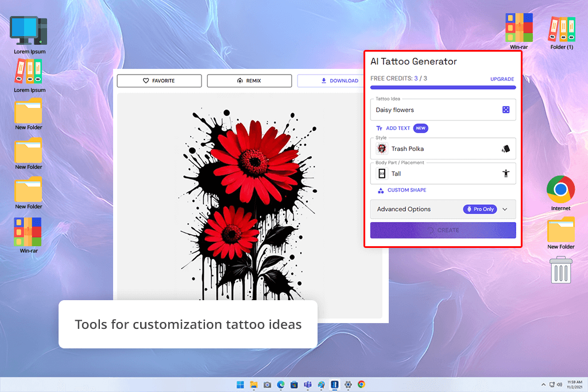The image size is (588, 392).
Task: Open the Internet Chrome desktop icon
Action: click(x=560, y=193)
